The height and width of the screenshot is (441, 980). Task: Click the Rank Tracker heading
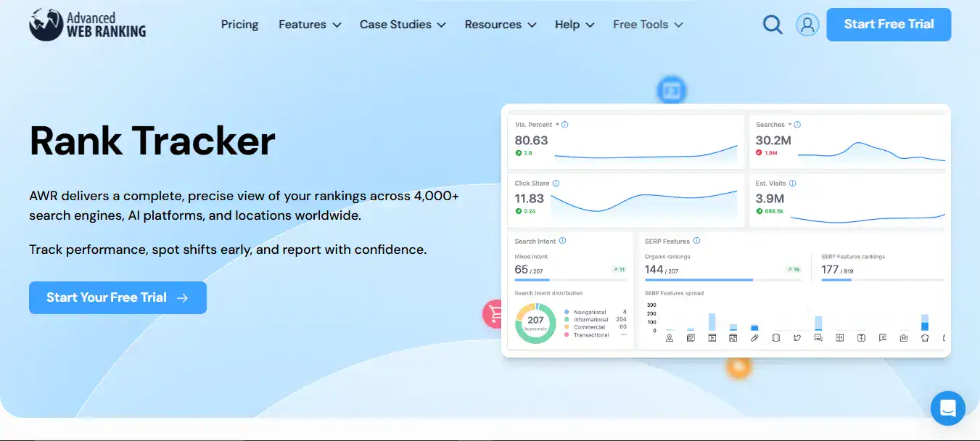click(152, 141)
